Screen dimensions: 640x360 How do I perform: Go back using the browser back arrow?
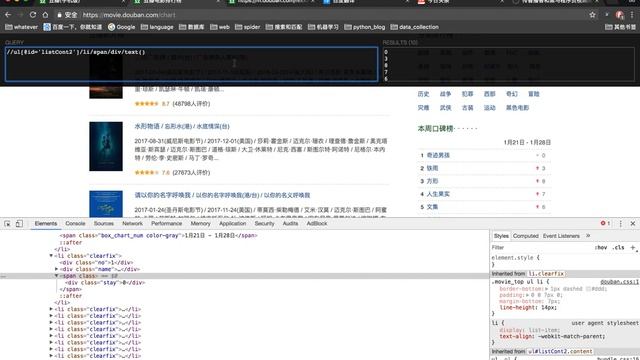point(8,15)
